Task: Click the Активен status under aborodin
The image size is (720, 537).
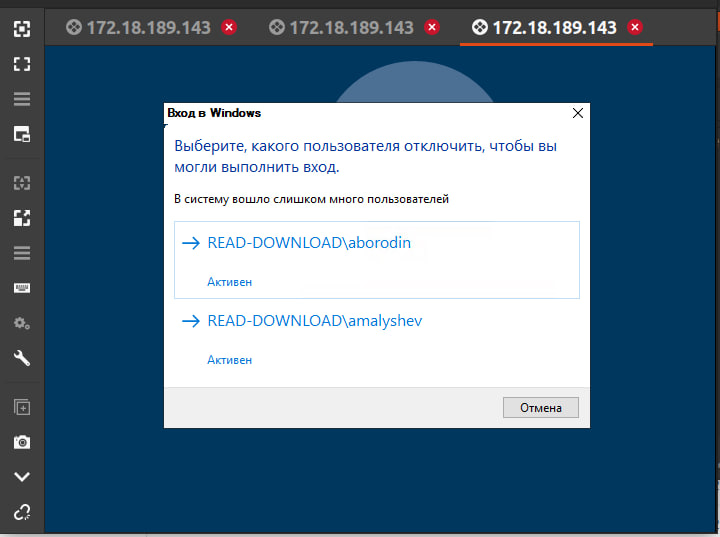Action: coord(230,282)
